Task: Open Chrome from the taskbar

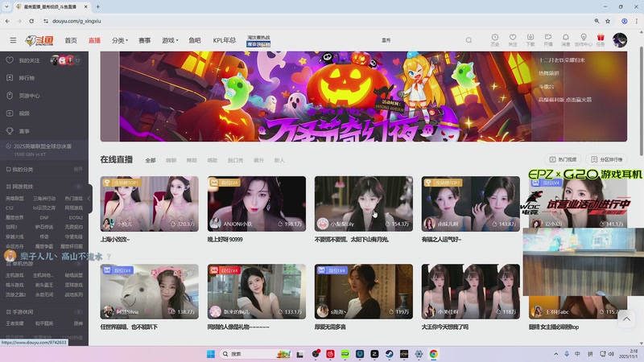Action: tap(433, 354)
